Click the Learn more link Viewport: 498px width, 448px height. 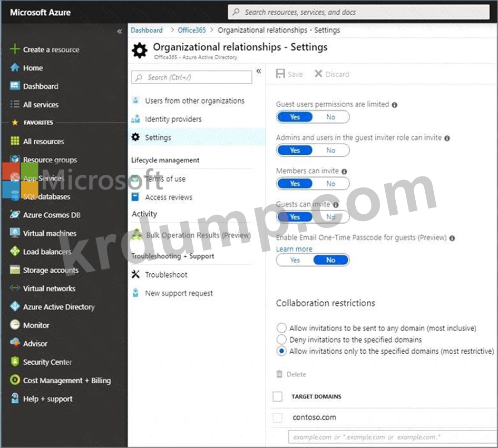tap(294, 249)
